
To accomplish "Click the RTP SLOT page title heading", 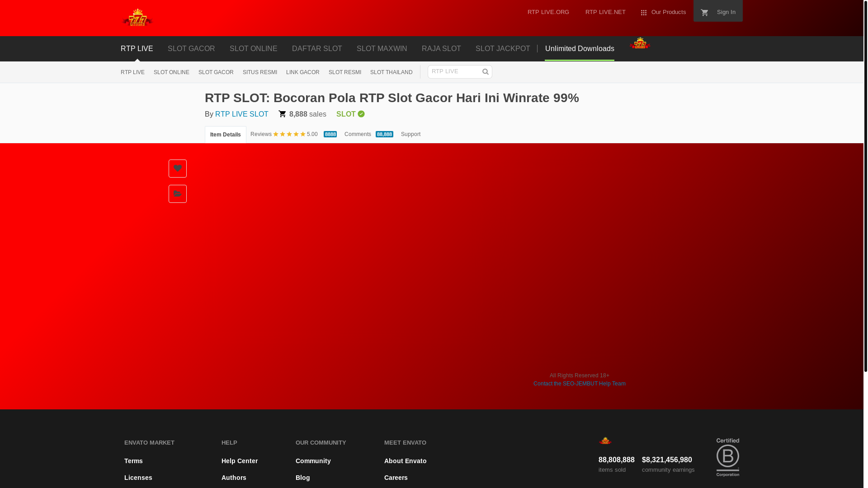I will coord(392,98).
